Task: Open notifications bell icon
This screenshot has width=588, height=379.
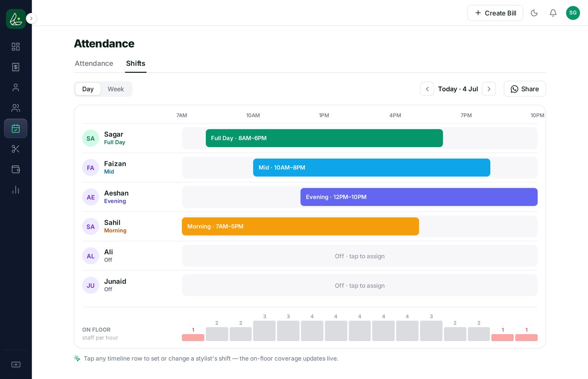Action: click(x=553, y=13)
